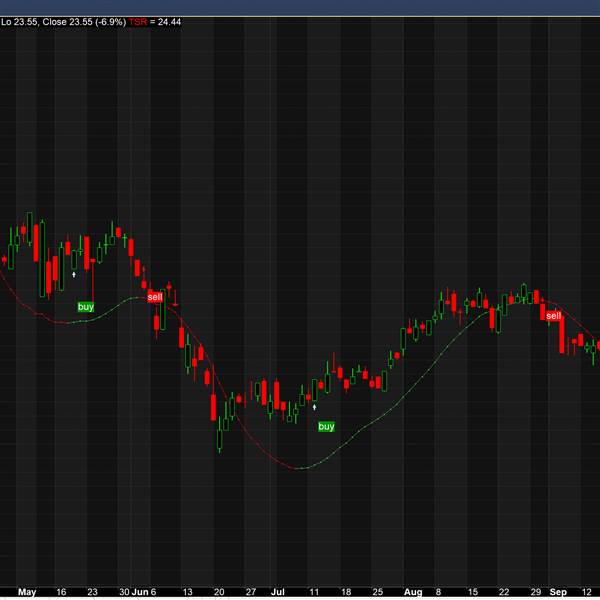Click date axis tick 16
This screenshot has height=600, width=600.
61,592
